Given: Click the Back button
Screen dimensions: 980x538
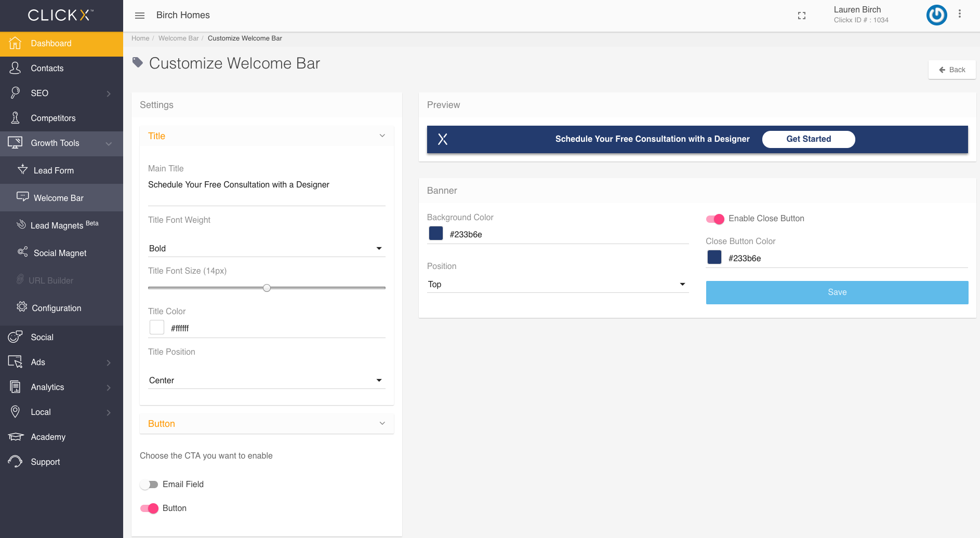Looking at the screenshot, I should (x=952, y=70).
